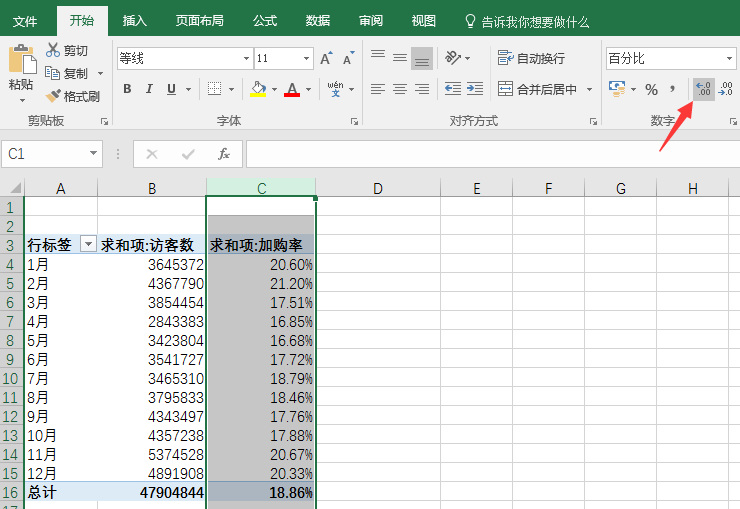The height and width of the screenshot is (509, 740).
Task: Open the font name dropdown
Action: [246, 59]
